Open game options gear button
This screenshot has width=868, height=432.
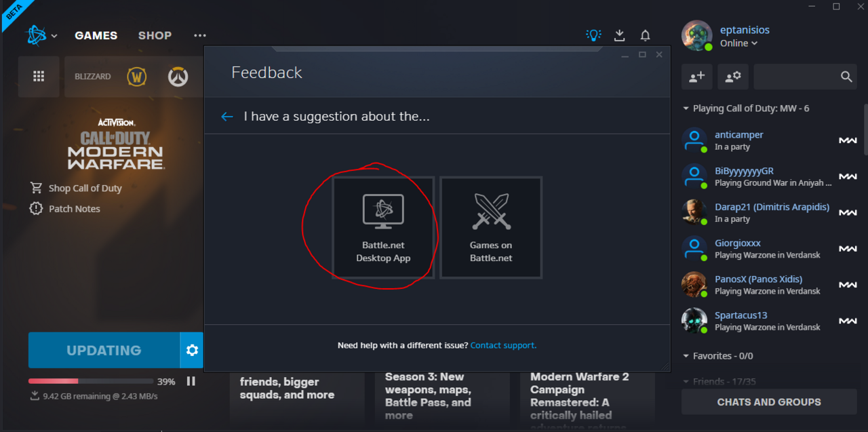pyautogui.click(x=192, y=351)
